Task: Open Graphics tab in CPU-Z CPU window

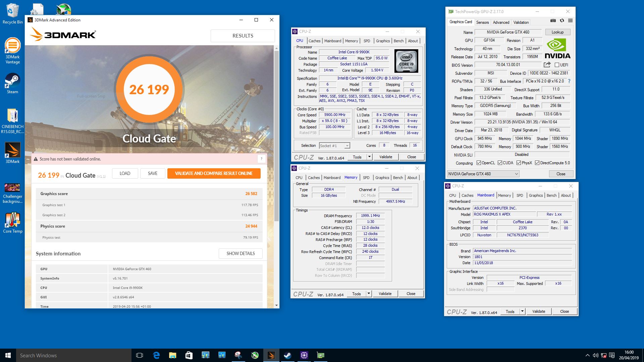Action: [383, 41]
